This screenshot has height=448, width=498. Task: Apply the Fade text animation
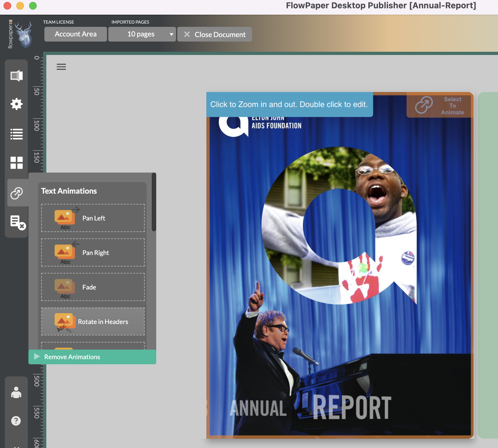click(93, 287)
